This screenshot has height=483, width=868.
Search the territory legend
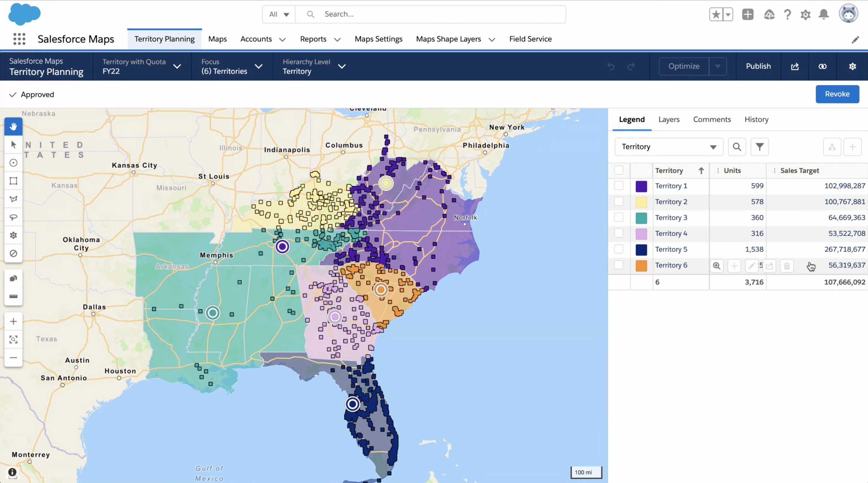[737, 147]
